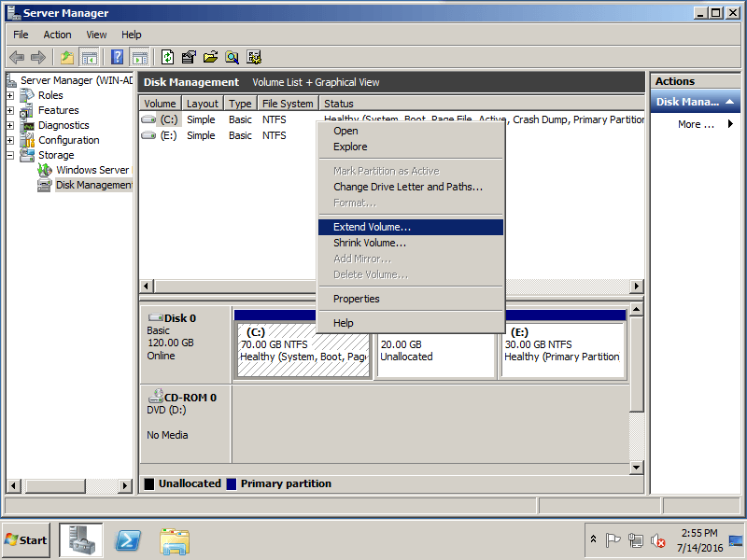This screenshot has height=560, width=747.
Task: Click the blue Help question mark icon
Action: pos(118,58)
